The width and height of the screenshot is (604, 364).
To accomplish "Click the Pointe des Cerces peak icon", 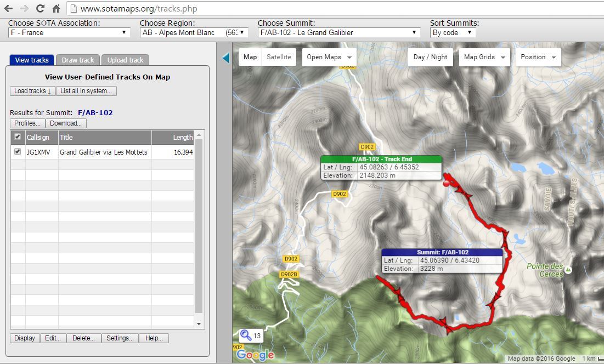I will click(x=568, y=270).
